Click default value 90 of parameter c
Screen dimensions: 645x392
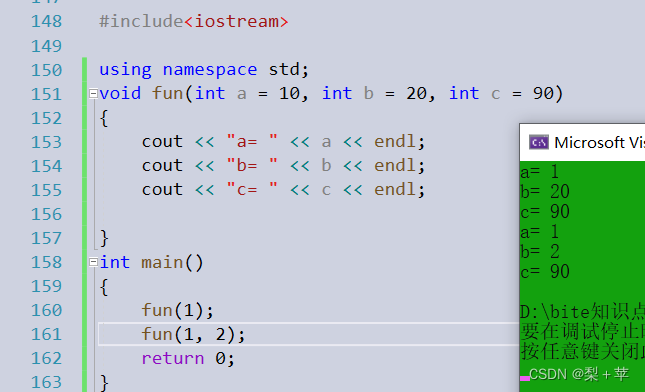point(543,93)
